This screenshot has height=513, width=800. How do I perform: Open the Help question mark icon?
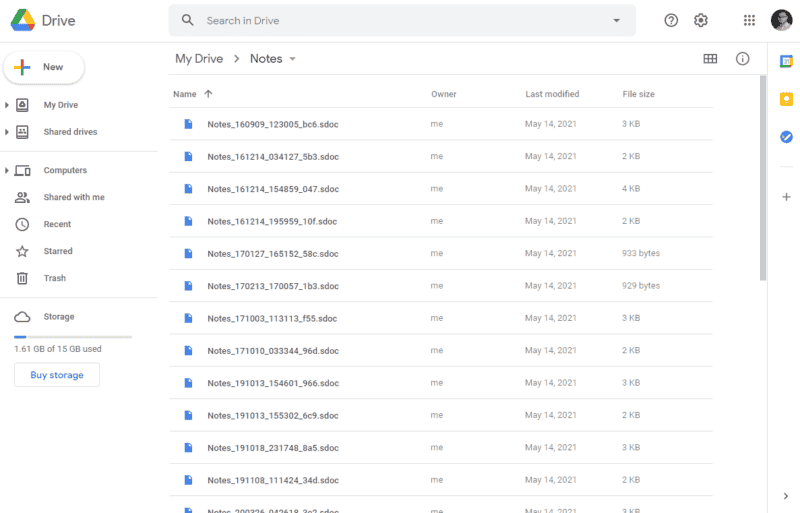pos(671,20)
